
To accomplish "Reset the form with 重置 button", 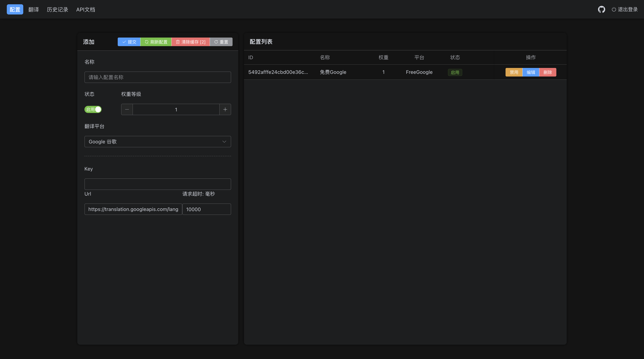I will (221, 42).
